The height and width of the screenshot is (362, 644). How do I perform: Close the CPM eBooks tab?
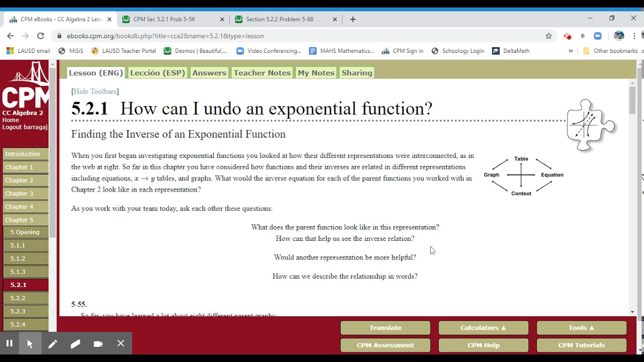(110, 19)
